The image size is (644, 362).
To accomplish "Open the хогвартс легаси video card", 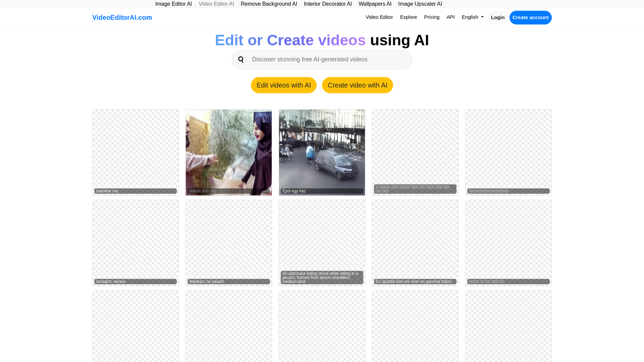I will (x=135, y=243).
